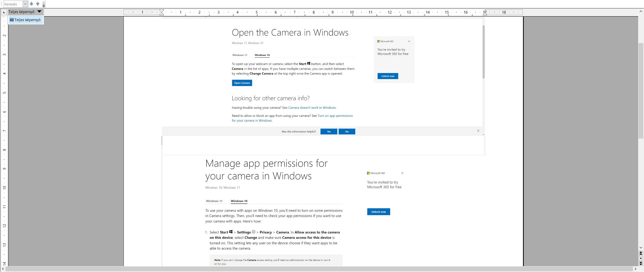Click the upper Microsoft 365 logo

(x=385, y=41)
